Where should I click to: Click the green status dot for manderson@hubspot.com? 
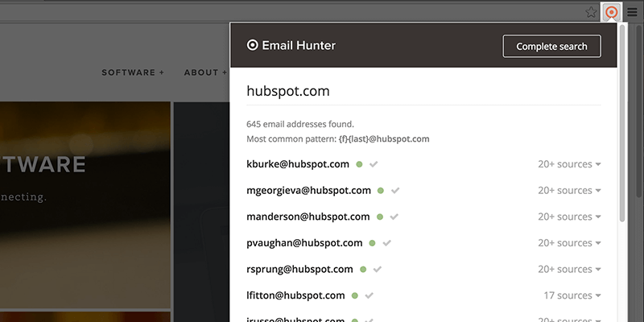pos(380,217)
